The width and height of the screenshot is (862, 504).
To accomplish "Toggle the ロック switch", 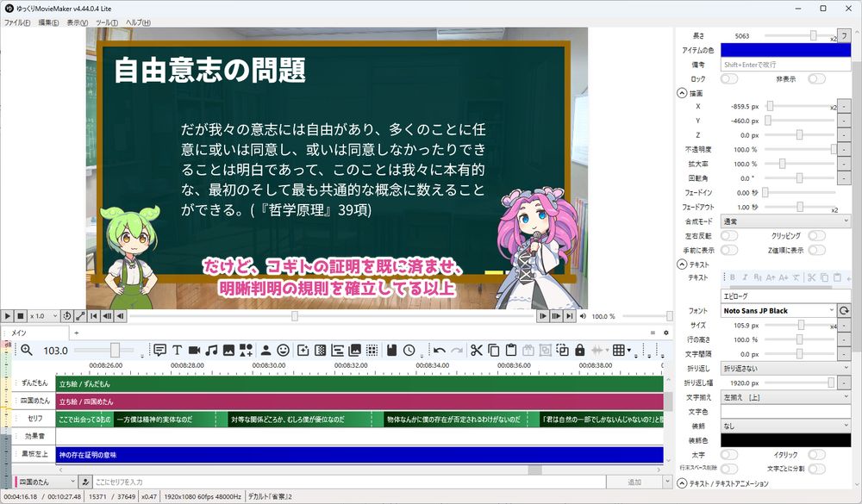I will (x=729, y=78).
